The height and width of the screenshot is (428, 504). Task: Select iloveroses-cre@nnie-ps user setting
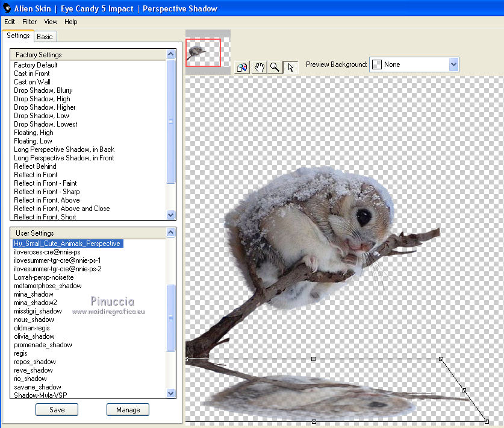click(x=47, y=252)
